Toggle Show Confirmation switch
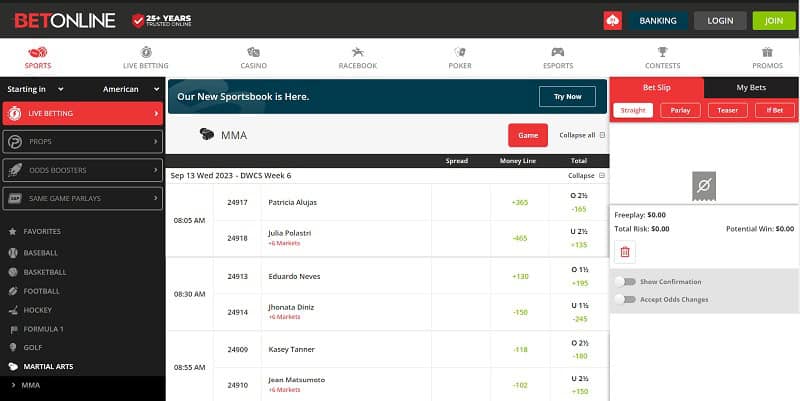The image size is (800, 401). [x=625, y=282]
